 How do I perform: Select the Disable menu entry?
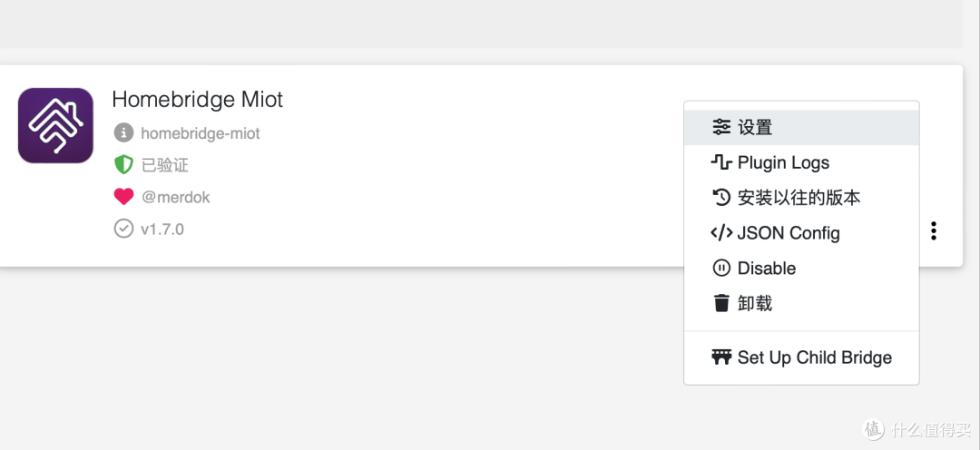(767, 269)
